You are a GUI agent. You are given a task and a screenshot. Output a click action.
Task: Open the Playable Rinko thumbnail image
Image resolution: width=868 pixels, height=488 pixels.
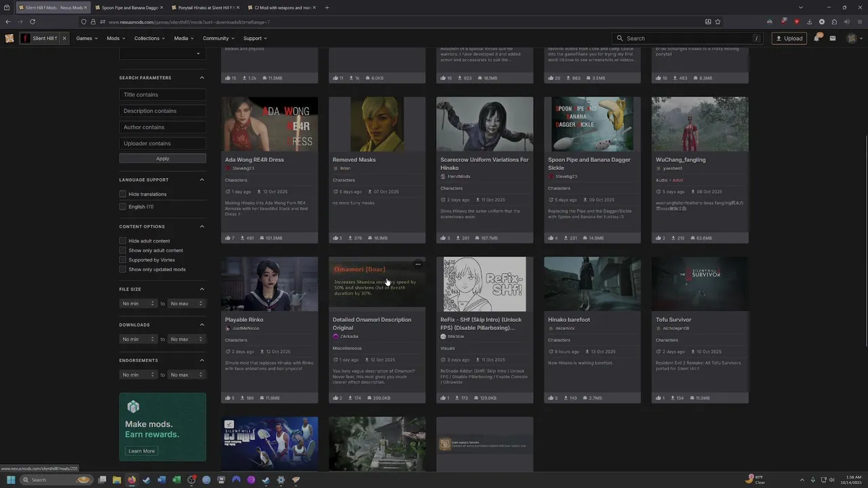[x=269, y=284]
